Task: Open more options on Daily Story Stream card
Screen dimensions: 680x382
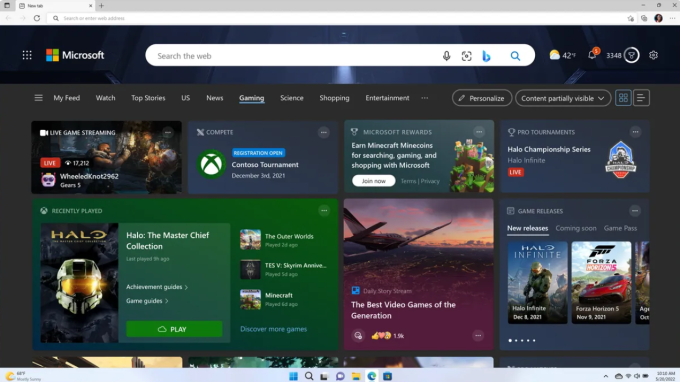Action: (478, 335)
